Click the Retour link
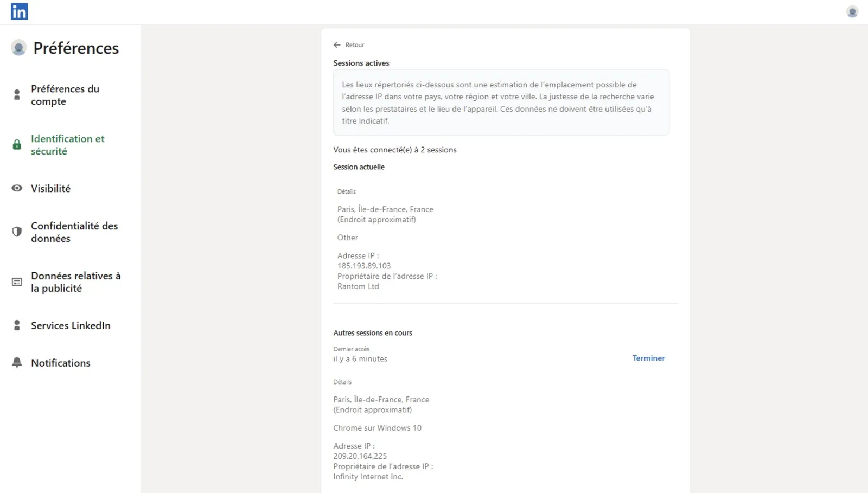This screenshot has width=868, height=493. tap(355, 45)
